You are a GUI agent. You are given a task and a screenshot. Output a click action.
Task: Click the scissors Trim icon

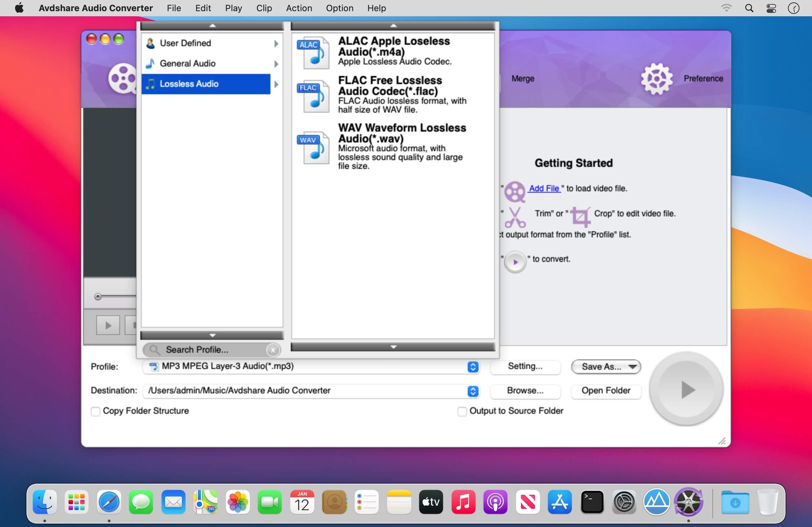515,217
